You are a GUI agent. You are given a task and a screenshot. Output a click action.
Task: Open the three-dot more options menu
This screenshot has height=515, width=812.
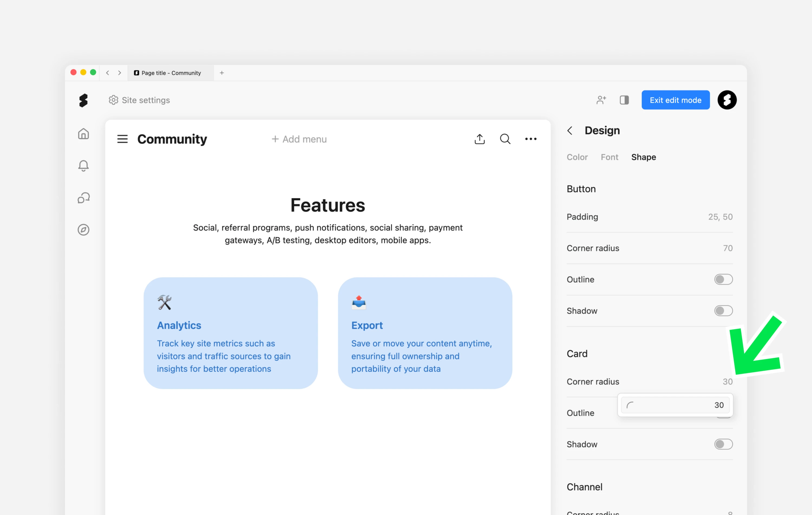pos(531,139)
